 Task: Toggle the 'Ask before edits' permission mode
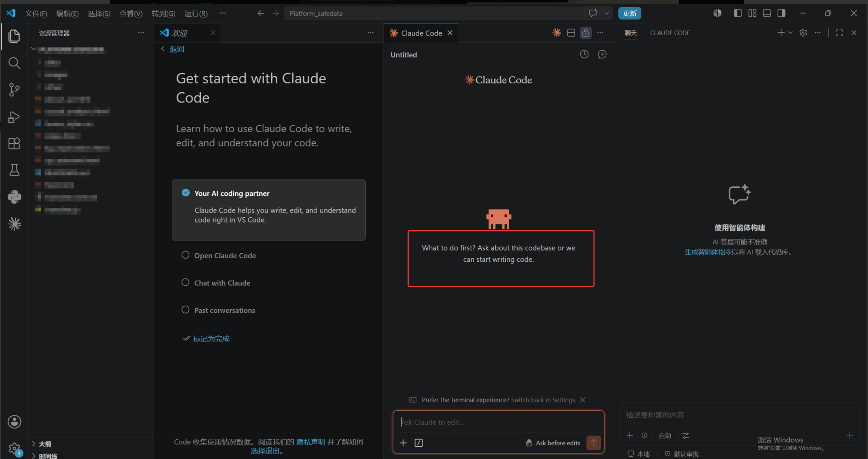(x=553, y=443)
